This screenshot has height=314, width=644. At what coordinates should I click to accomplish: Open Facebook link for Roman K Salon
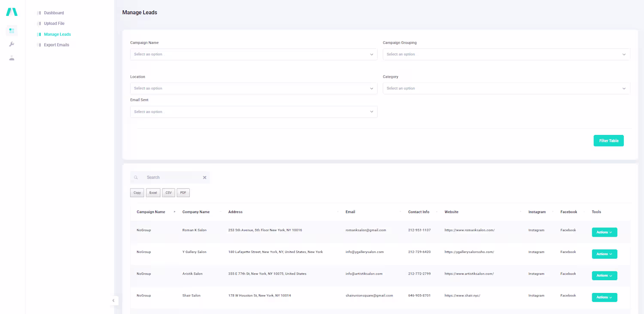coord(568,230)
